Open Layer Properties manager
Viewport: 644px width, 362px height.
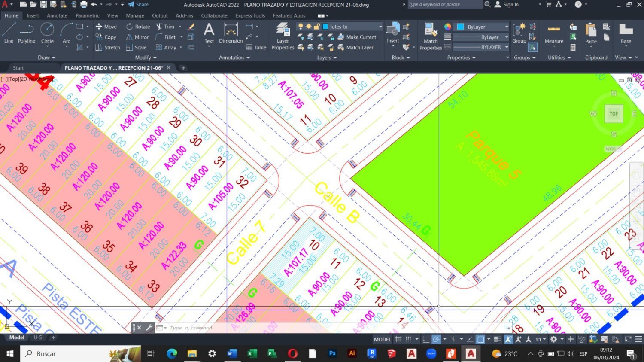pos(283,37)
